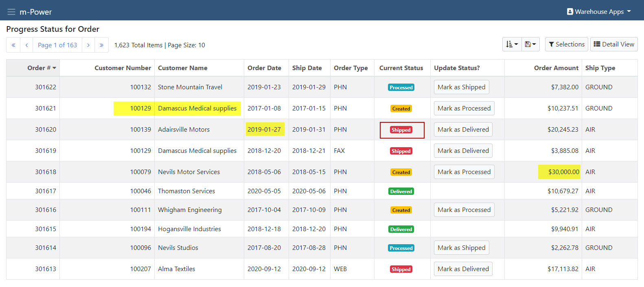Open the sort order dropdown
This screenshot has width=644, height=287.
point(512,44)
